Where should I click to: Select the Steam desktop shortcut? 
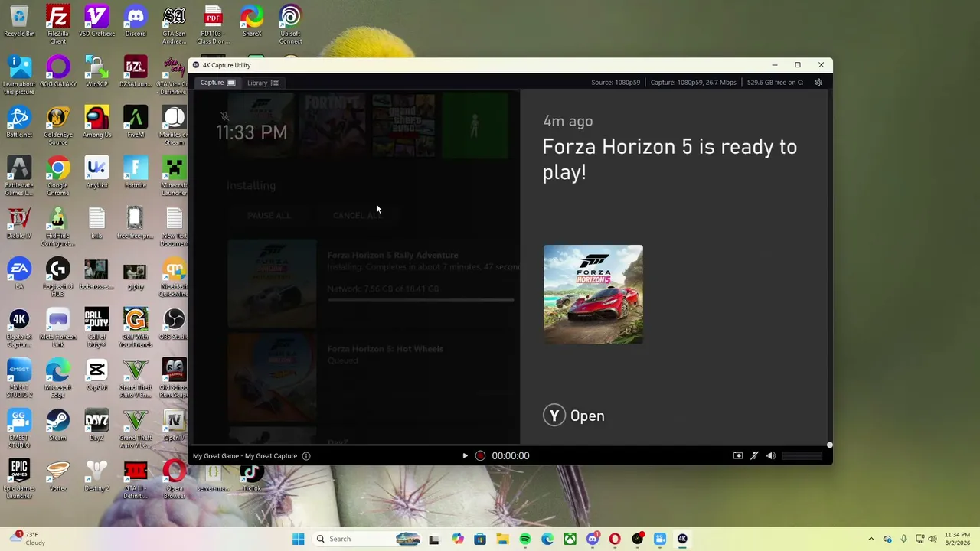pyautogui.click(x=58, y=425)
